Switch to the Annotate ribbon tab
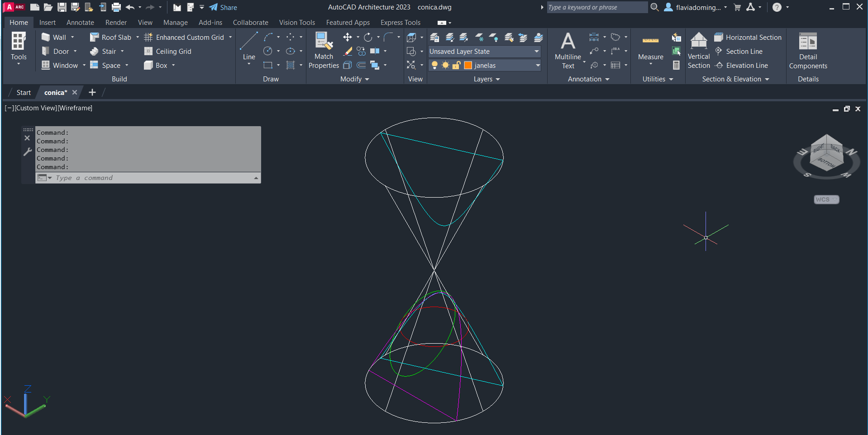Viewport: 868px width, 435px height. [80, 23]
